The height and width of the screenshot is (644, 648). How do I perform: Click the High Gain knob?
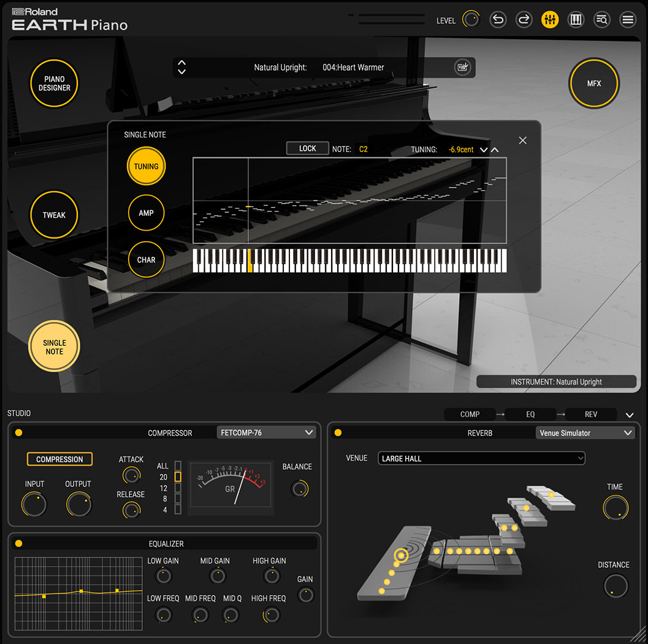pos(272,576)
